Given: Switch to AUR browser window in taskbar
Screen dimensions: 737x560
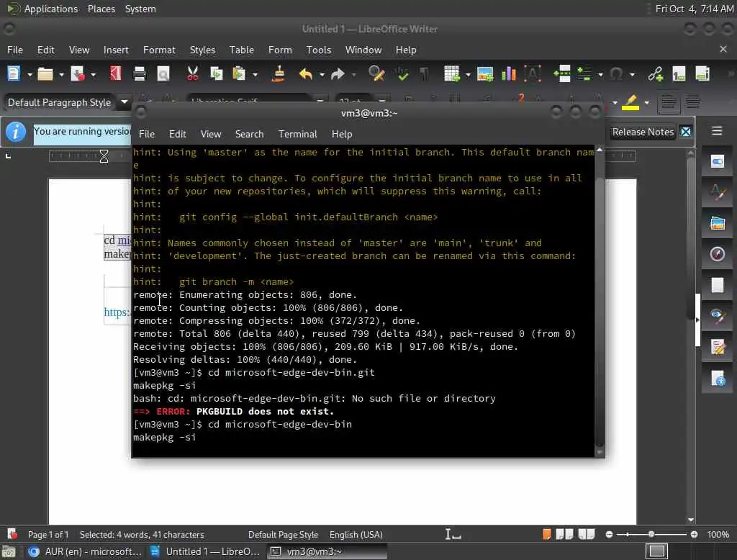Looking at the screenshot, I should pos(86,551).
